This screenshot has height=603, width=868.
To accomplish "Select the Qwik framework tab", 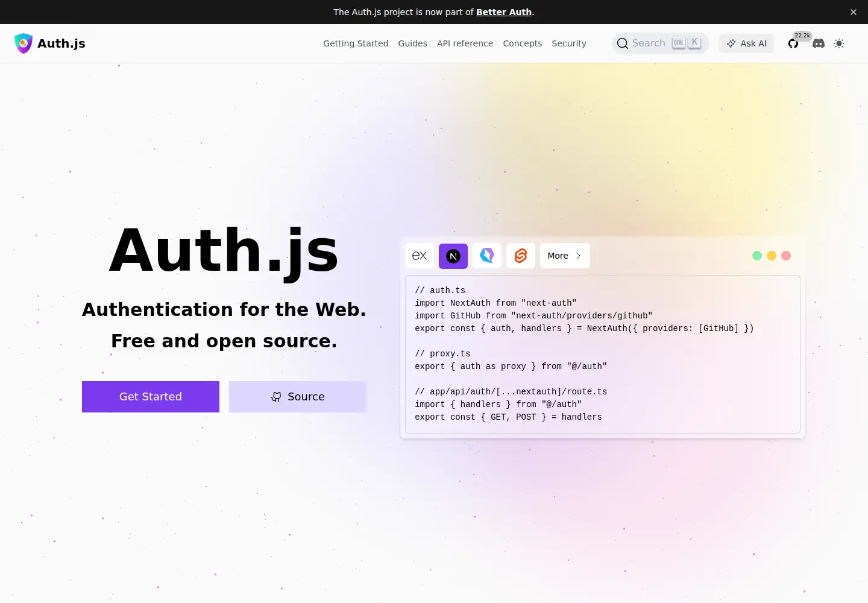I will click(x=487, y=256).
